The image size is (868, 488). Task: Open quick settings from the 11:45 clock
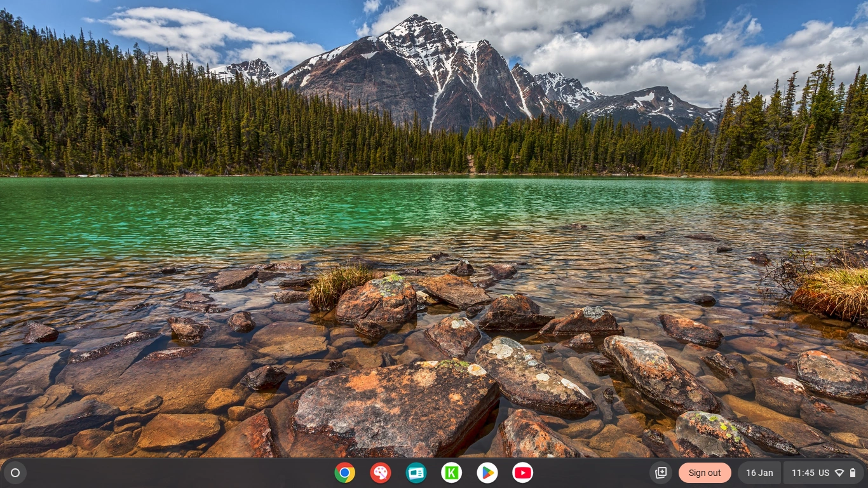click(803, 473)
